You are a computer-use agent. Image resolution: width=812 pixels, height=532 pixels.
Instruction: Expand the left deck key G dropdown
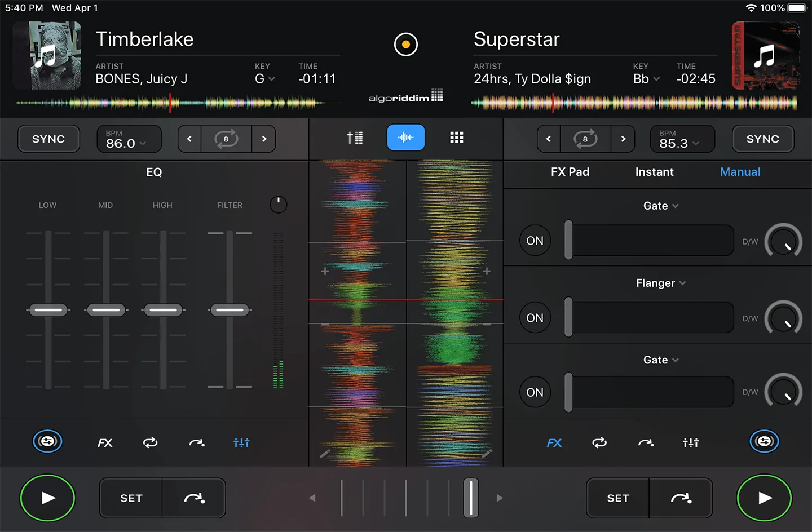point(264,79)
